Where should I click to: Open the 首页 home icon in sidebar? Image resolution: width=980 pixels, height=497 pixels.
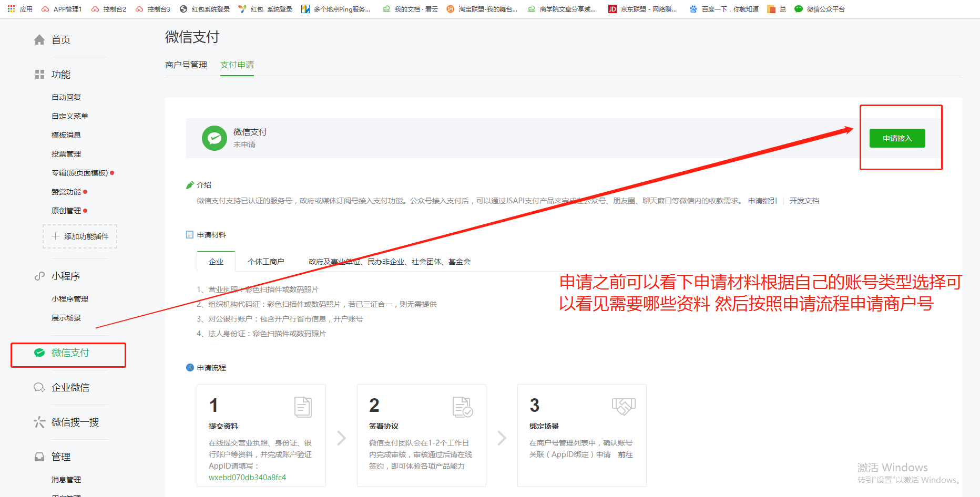point(39,40)
